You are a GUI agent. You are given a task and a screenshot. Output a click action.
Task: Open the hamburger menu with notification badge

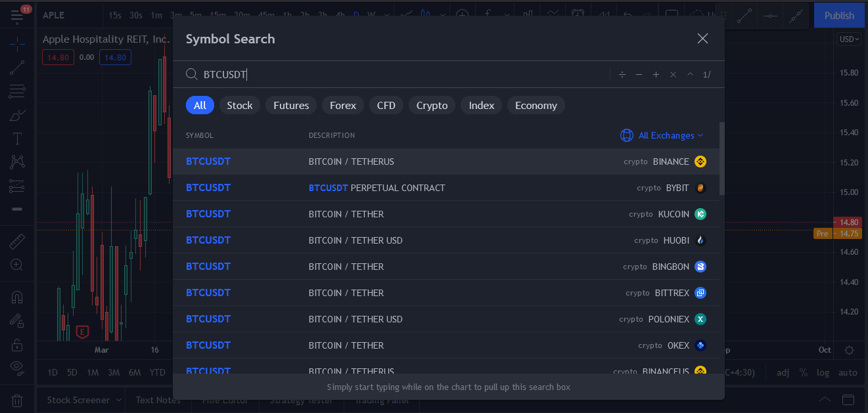click(18, 15)
